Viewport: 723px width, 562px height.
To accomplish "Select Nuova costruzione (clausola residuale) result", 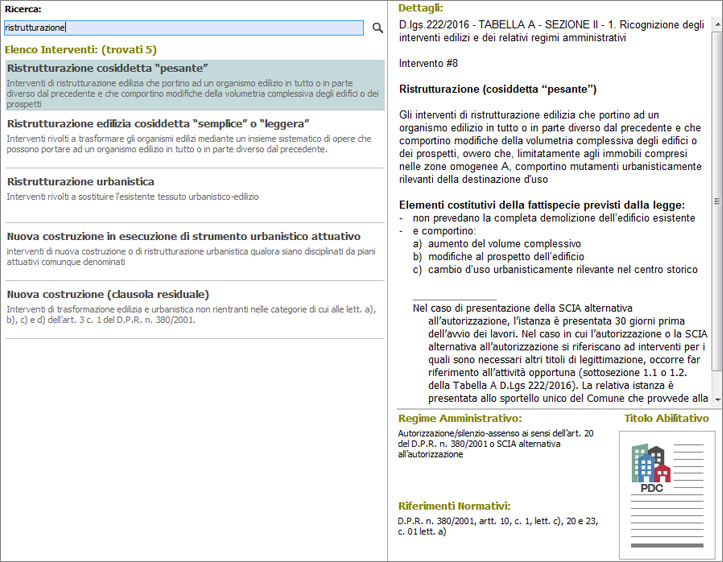I will (x=195, y=310).
